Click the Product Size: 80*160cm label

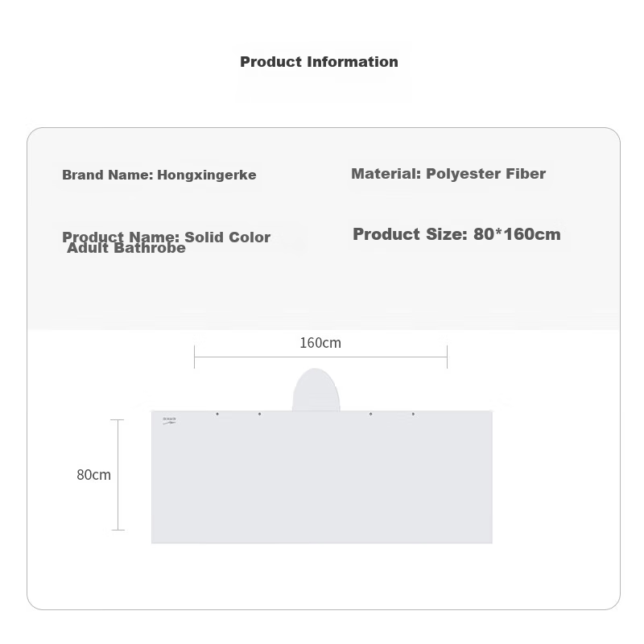pyautogui.click(x=456, y=234)
